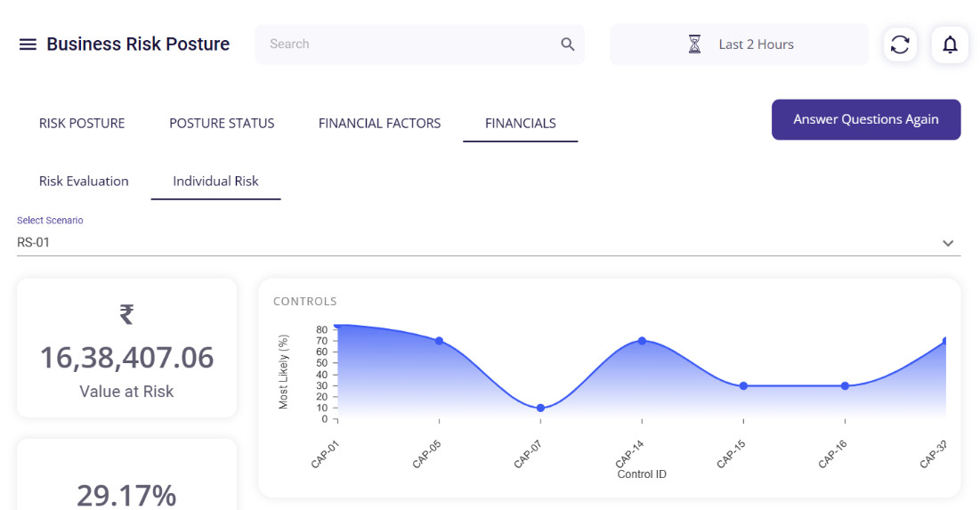Viewport: 980px width, 510px height.
Task: Click the Most Likely (%) axis title
Action: pyautogui.click(x=283, y=373)
